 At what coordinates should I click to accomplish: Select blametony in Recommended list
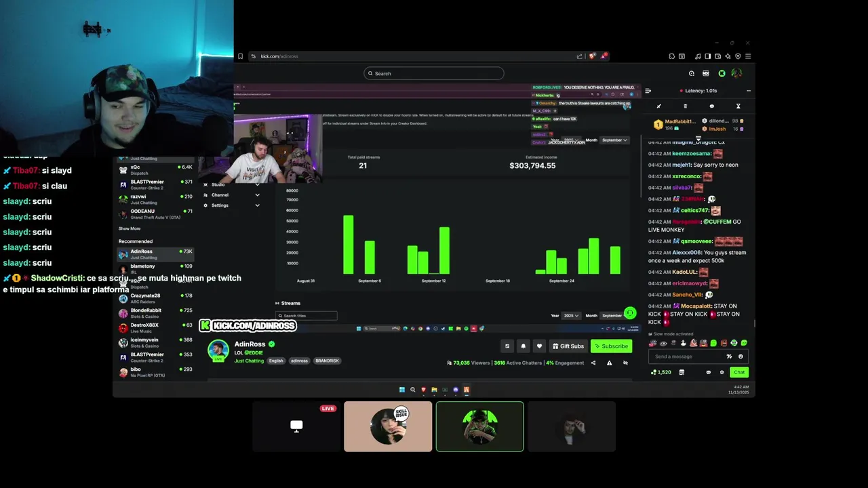(155, 269)
